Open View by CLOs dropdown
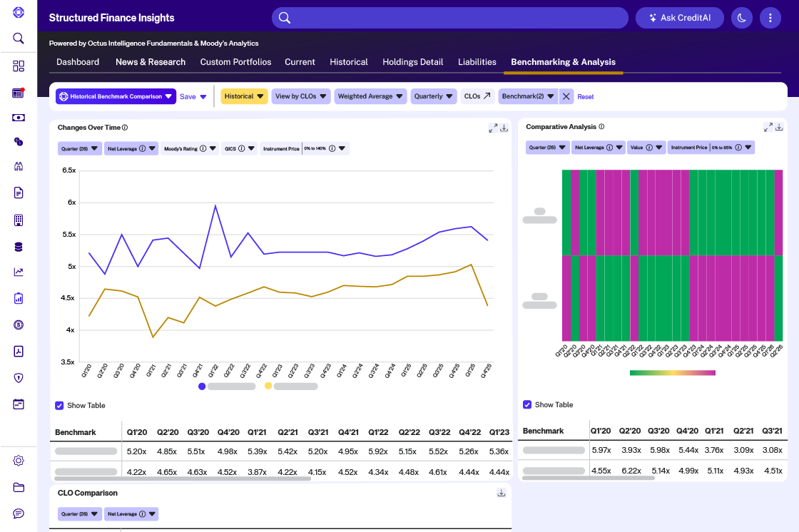Image resolution: width=799 pixels, height=532 pixels. pyautogui.click(x=300, y=96)
